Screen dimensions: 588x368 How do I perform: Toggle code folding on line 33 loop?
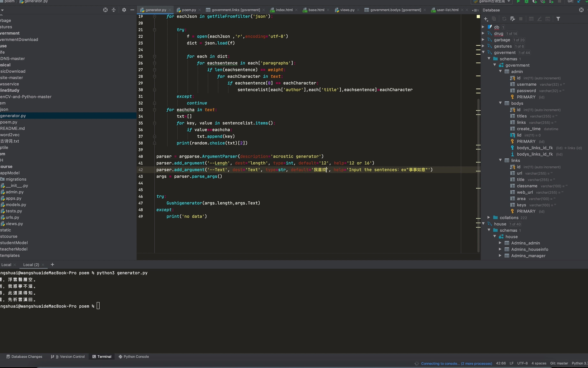coord(155,110)
